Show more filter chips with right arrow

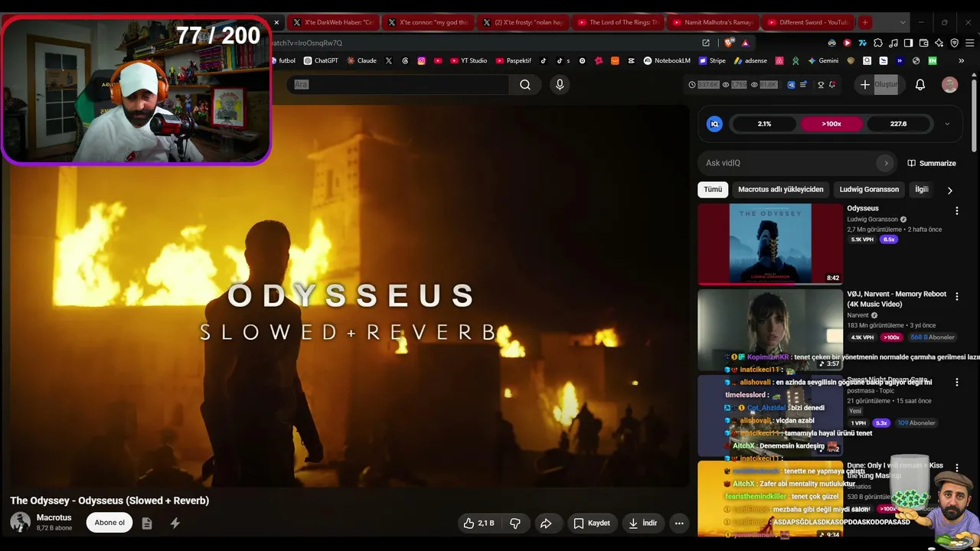949,190
